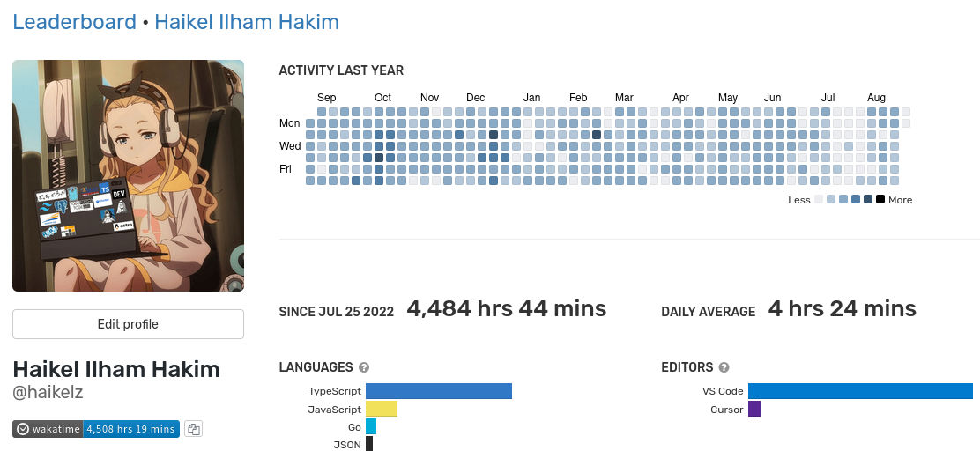Click the Activity Last Year heading
The width and height of the screenshot is (980, 451).
point(341,70)
